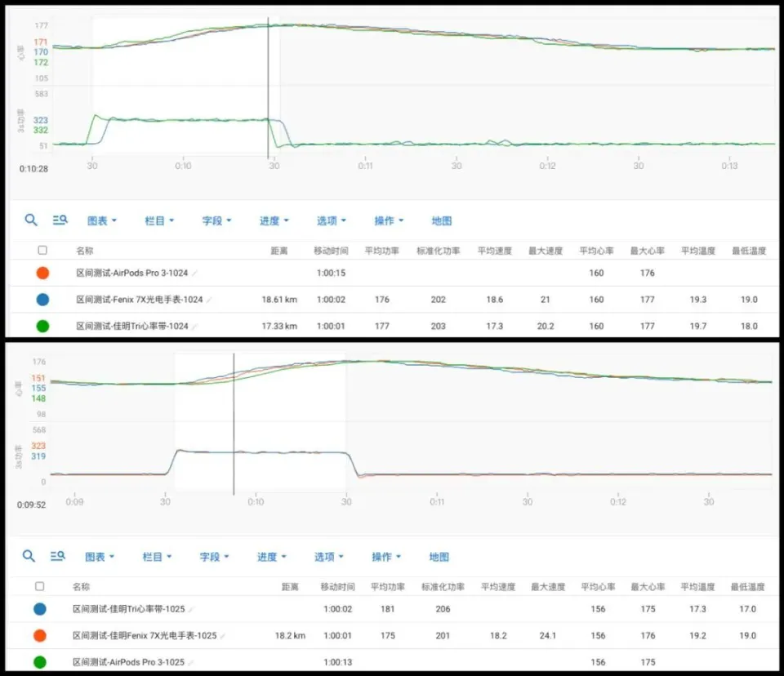
Task: Click pencil edit icon beside 区间测试-AirPods Pro 3-1024
Action: pos(194,273)
